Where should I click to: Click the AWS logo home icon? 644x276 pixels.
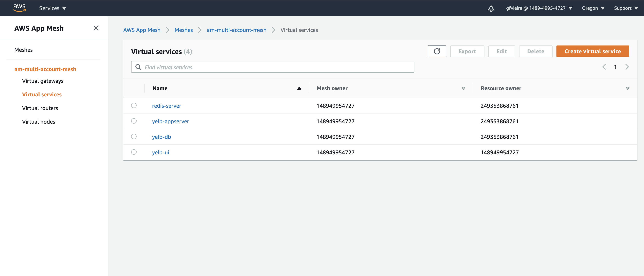[19, 8]
